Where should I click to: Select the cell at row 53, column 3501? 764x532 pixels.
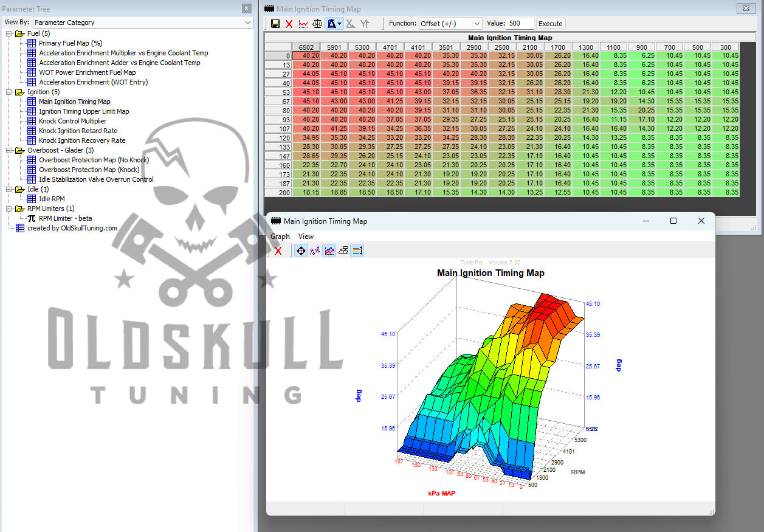click(x=446, y=92)
